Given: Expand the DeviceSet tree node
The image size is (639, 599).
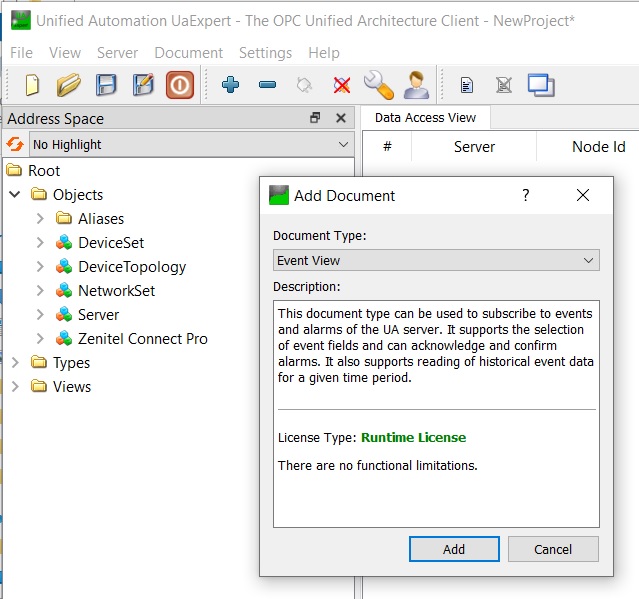Looking at the screenshot, I should point(39,243).
